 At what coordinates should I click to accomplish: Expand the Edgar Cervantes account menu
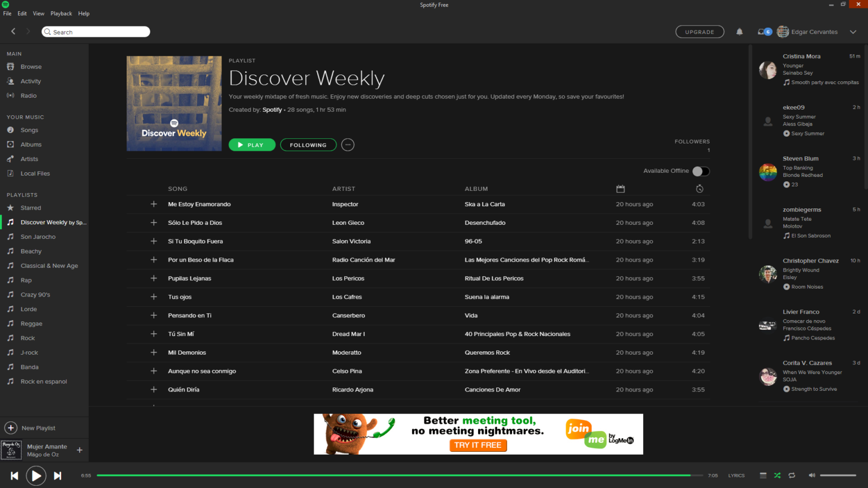(x=853, y=32)
